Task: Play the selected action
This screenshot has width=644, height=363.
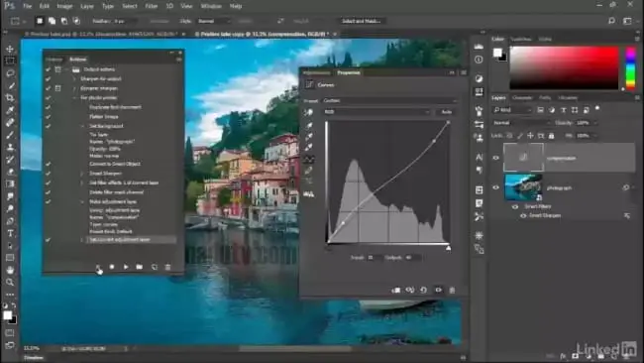Action: 126,267
